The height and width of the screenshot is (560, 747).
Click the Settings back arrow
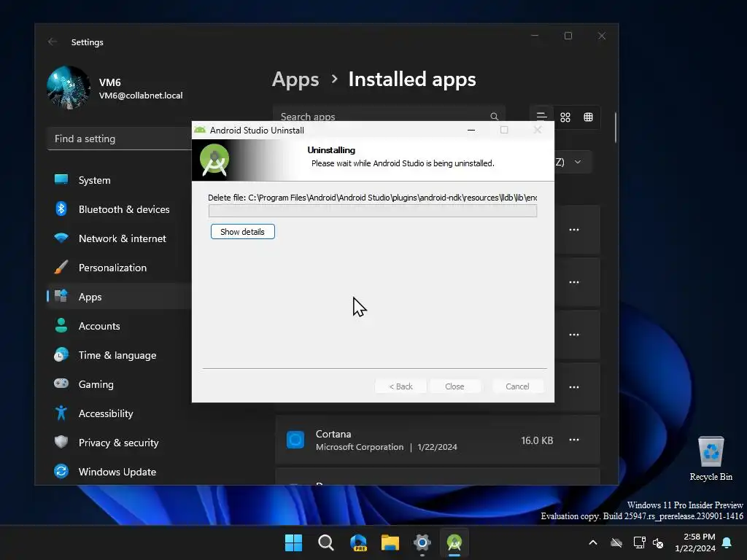click(53, 42)
